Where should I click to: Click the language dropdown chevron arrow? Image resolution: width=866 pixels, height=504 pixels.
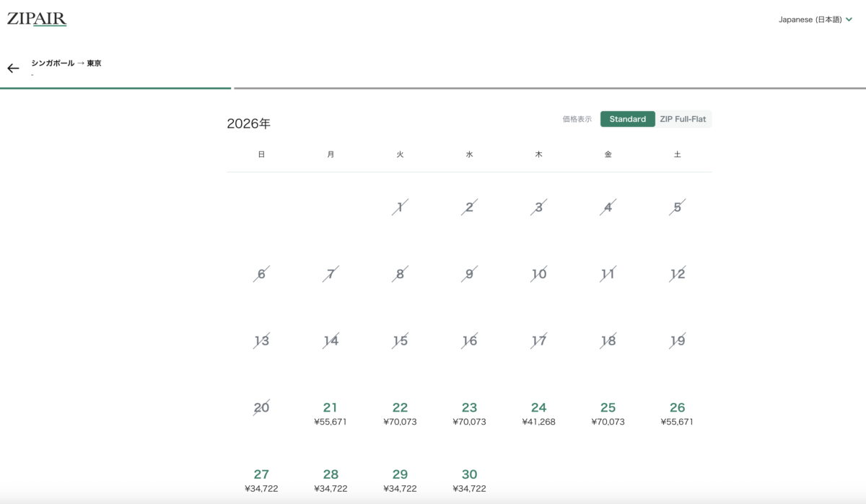pos(849,19)
